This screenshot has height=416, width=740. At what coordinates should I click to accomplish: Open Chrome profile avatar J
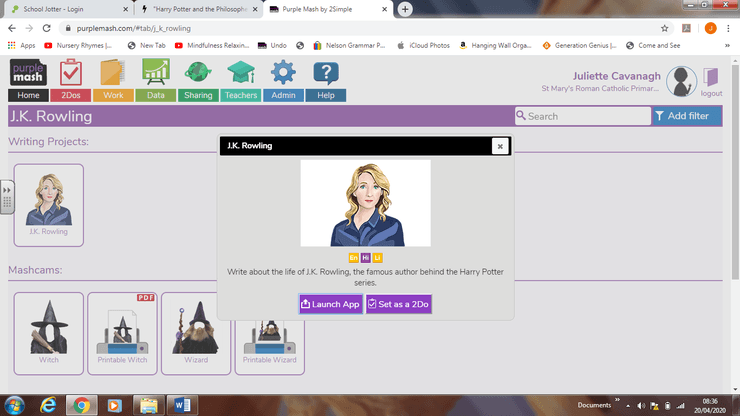tap(710, 28)
